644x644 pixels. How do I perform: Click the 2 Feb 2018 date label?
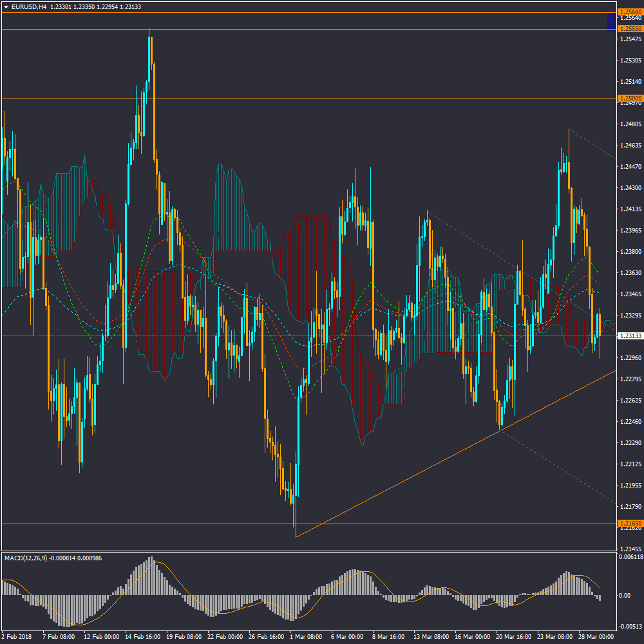pyautogui.click(x=17, y=636)
